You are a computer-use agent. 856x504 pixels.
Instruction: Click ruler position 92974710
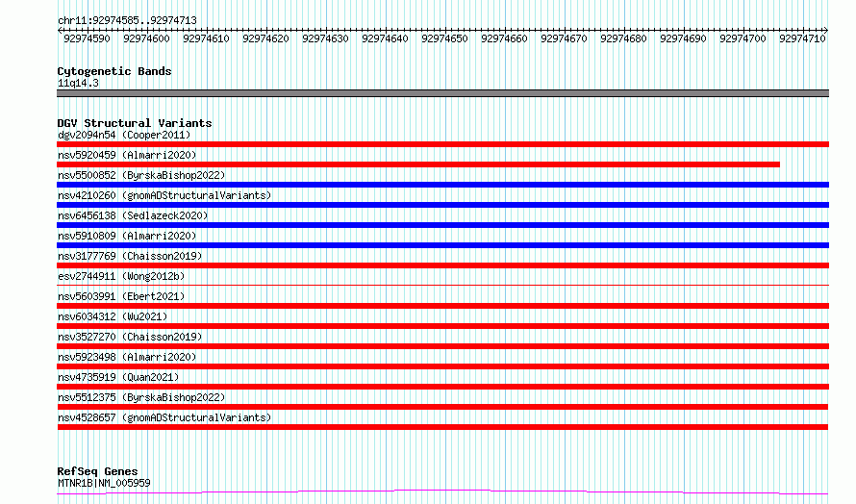[x=802, y=38]
